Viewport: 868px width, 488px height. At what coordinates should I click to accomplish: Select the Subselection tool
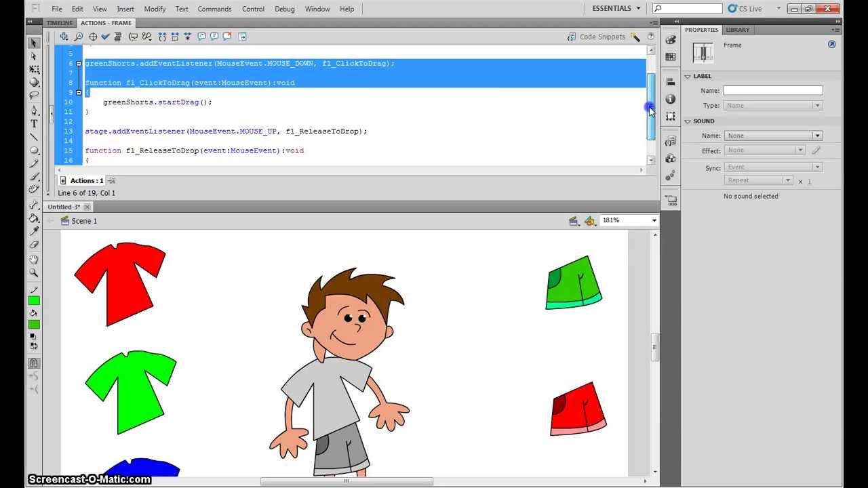34,56
